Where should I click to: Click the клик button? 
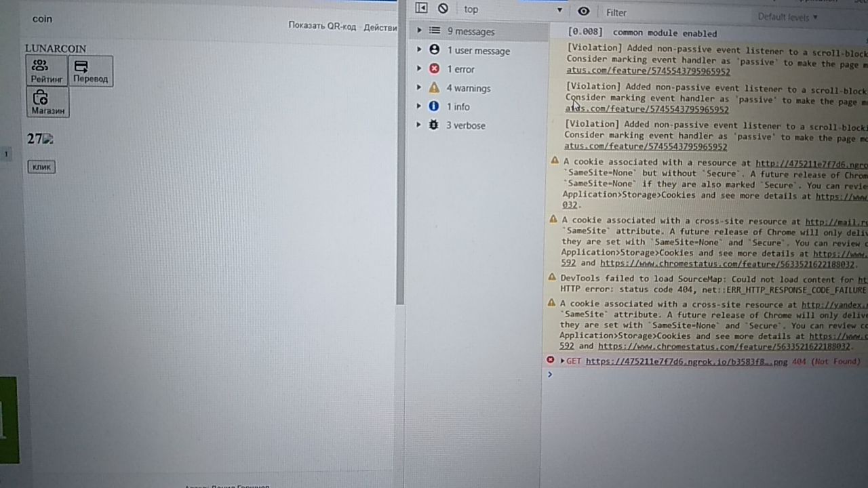click(41, 167)
